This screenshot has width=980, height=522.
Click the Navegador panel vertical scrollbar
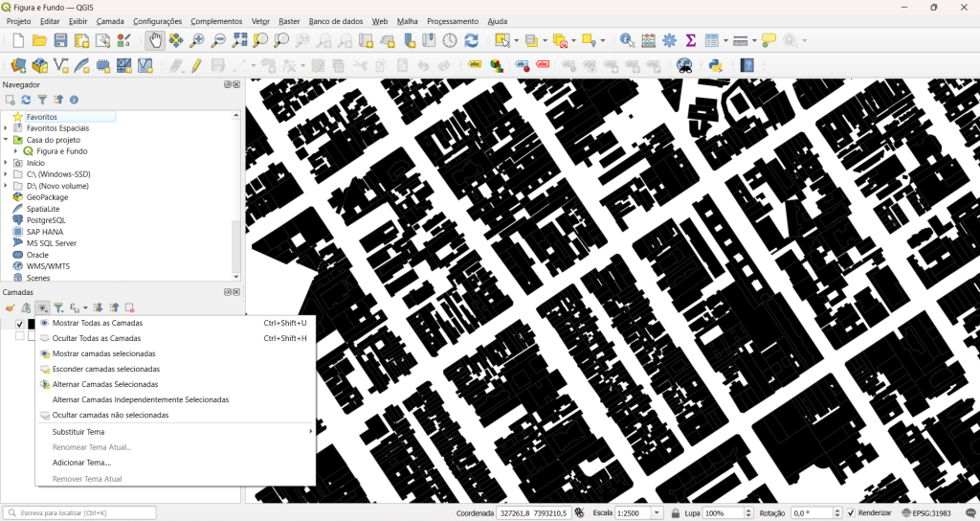tap(236, 195)
